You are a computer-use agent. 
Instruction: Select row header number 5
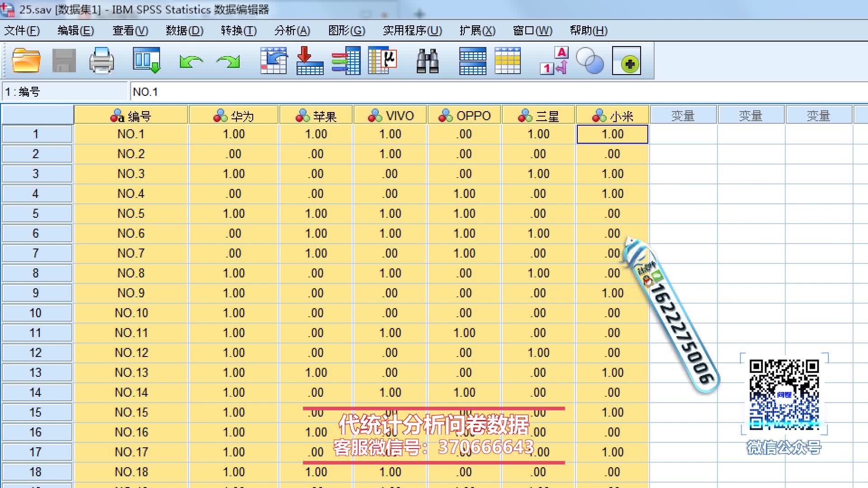pos(37,214)
